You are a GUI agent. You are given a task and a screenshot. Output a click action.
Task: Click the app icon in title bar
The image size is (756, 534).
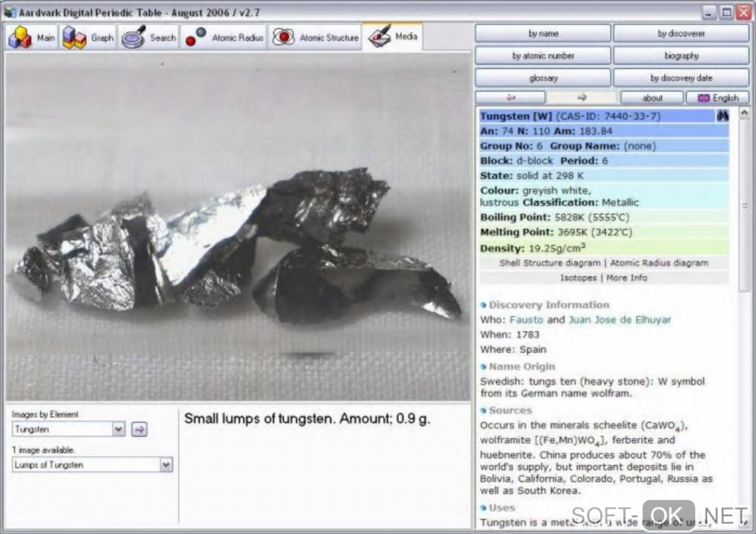tap(9, 12)
